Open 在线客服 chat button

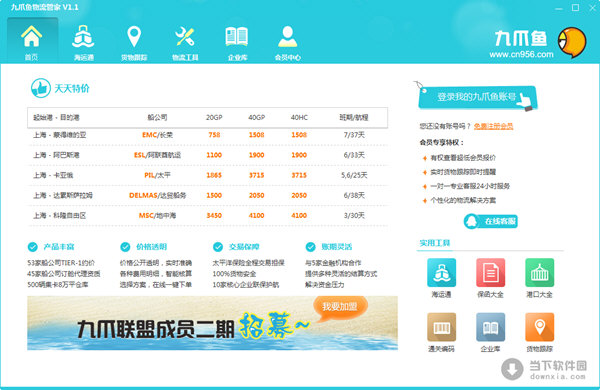tap(491, 221)
